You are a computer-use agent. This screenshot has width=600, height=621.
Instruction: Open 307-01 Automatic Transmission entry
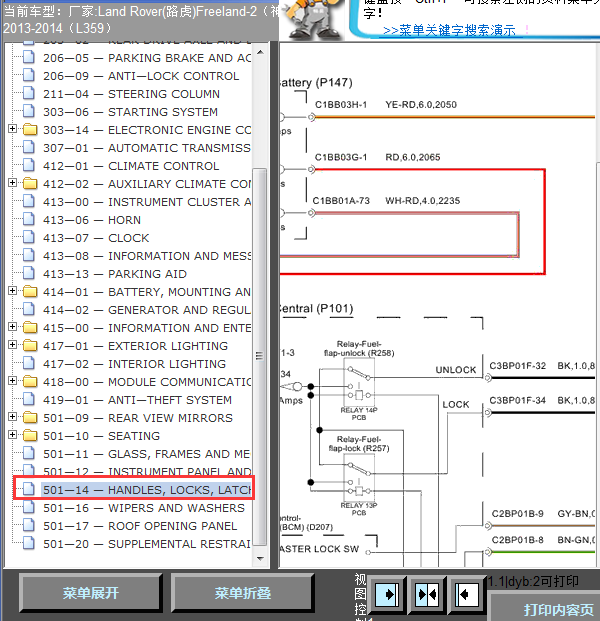tap(147, 148)
